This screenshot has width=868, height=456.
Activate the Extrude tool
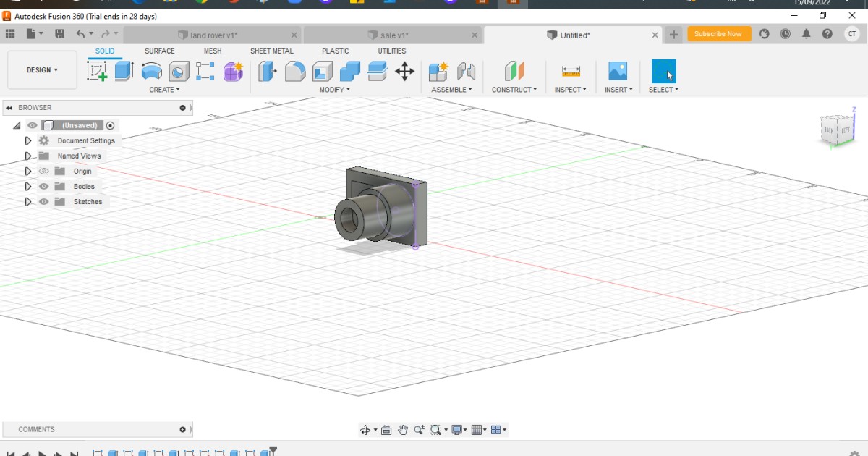coord(123,70)
